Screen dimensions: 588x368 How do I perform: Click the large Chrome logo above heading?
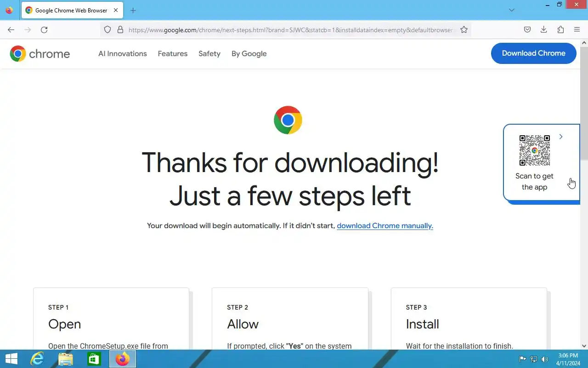[288, 120]
